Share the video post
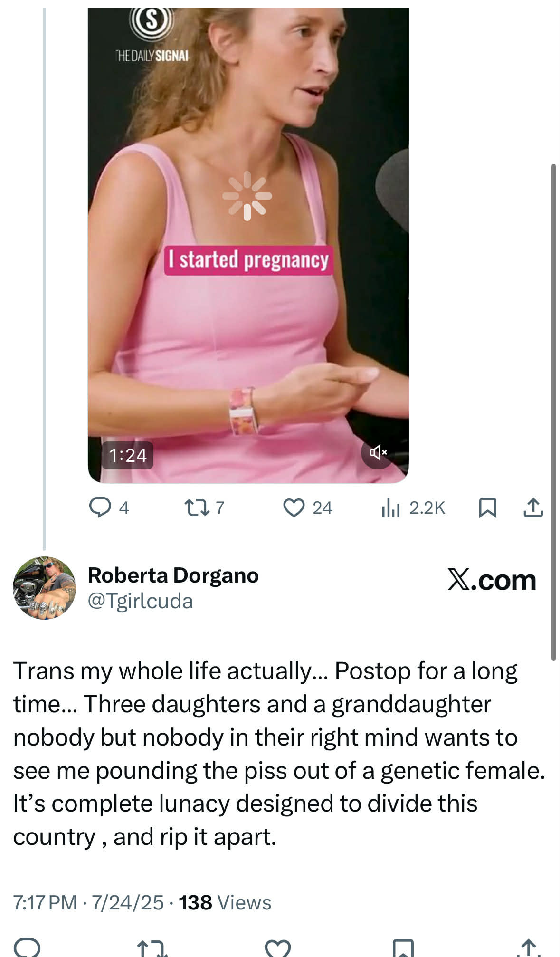The height and width of the screenshot is (957, 560). 533,507
